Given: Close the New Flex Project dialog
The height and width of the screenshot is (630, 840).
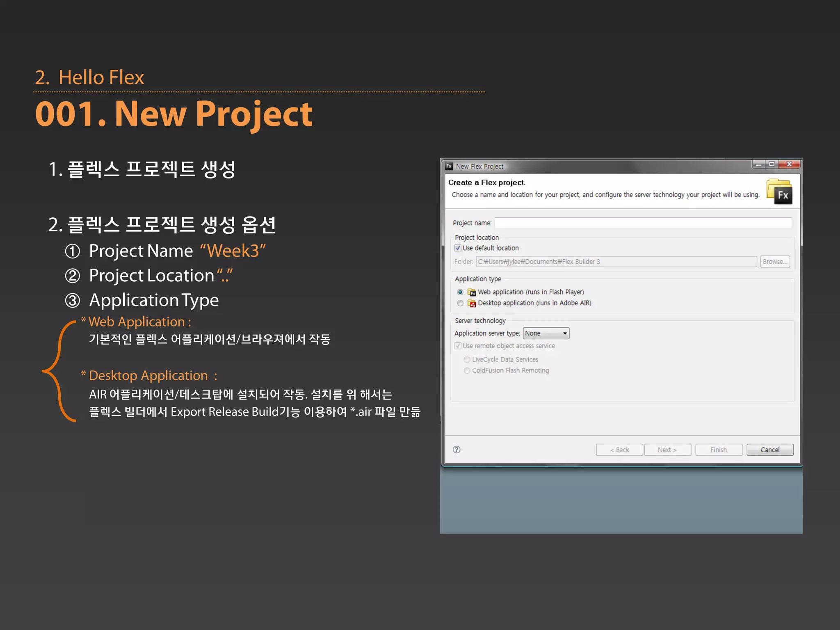Looking at the screenshot, I should 789,164.
